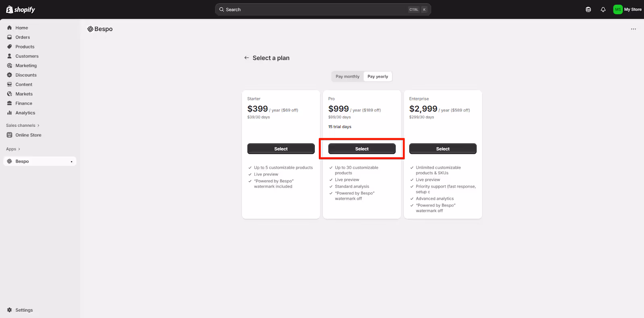The height and width of the screenshot is (318, 644).
Task: Click the Customers person icon
Action: [10, 56]
